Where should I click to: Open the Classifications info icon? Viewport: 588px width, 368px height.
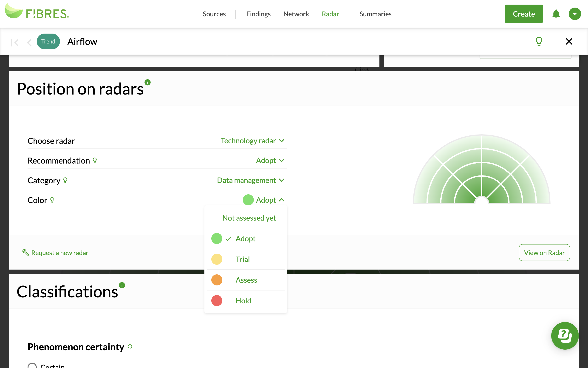[122, 285]
